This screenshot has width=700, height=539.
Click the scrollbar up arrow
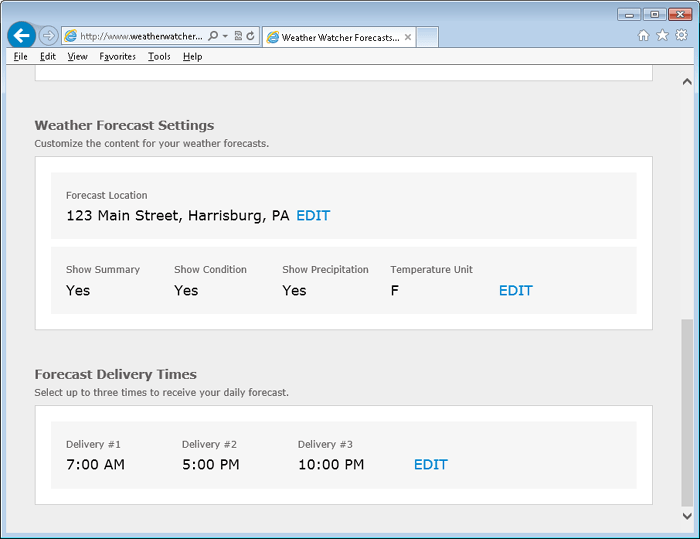coord(687,82)
